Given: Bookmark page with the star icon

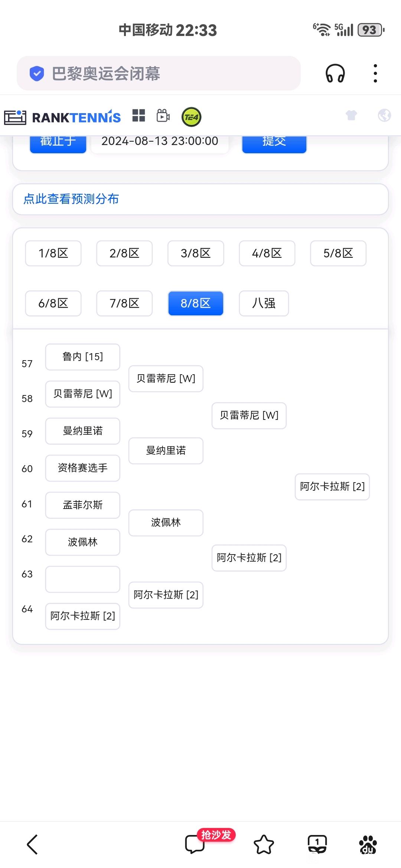Looking at the screenshot, I should tap(264, 845).
